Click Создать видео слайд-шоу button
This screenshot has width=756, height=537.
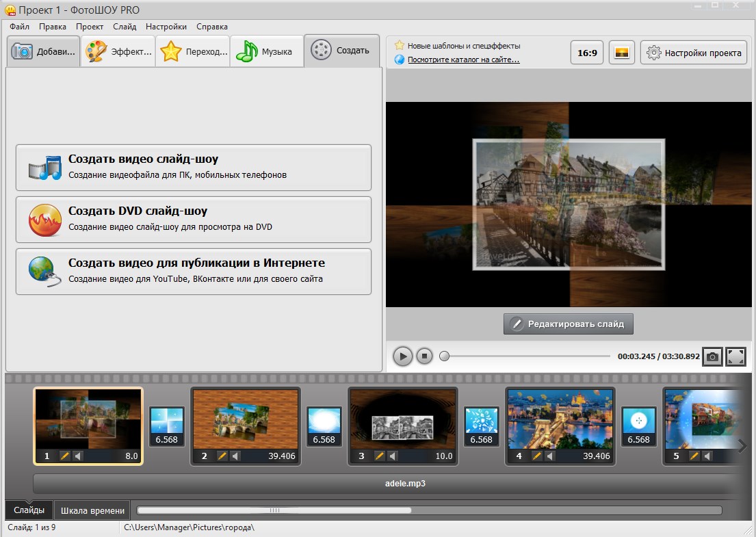click(194, 168)
